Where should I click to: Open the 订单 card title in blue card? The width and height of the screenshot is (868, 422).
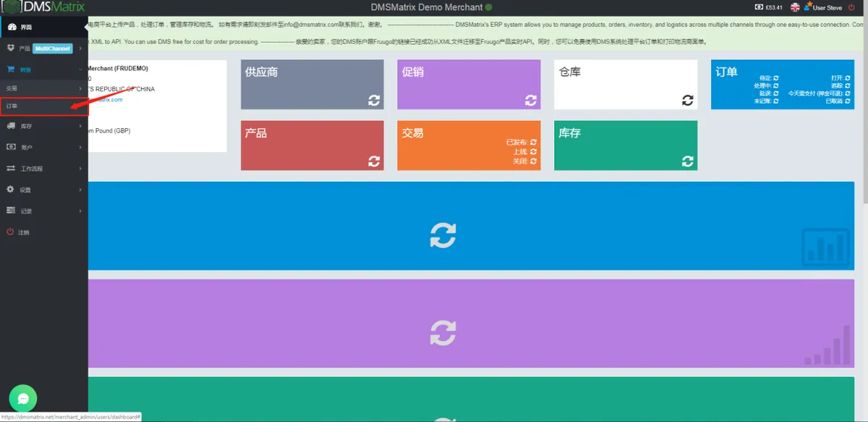727,72
